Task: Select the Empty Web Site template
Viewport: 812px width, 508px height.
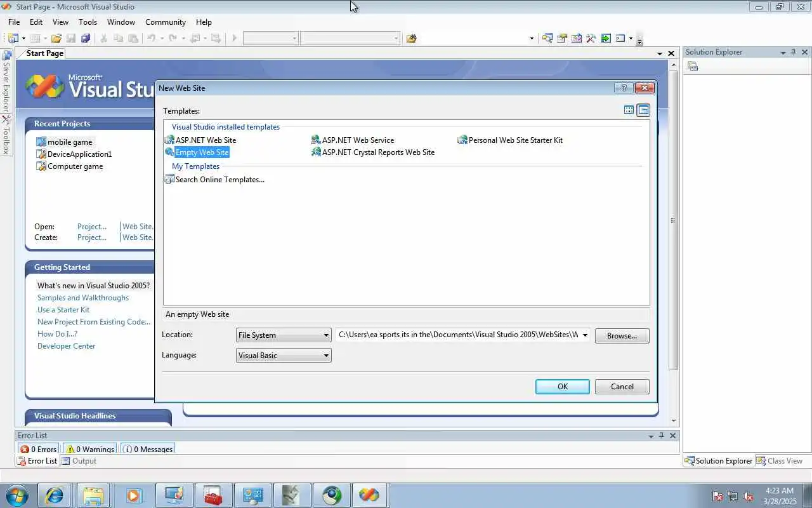Action: coord(197,152)
